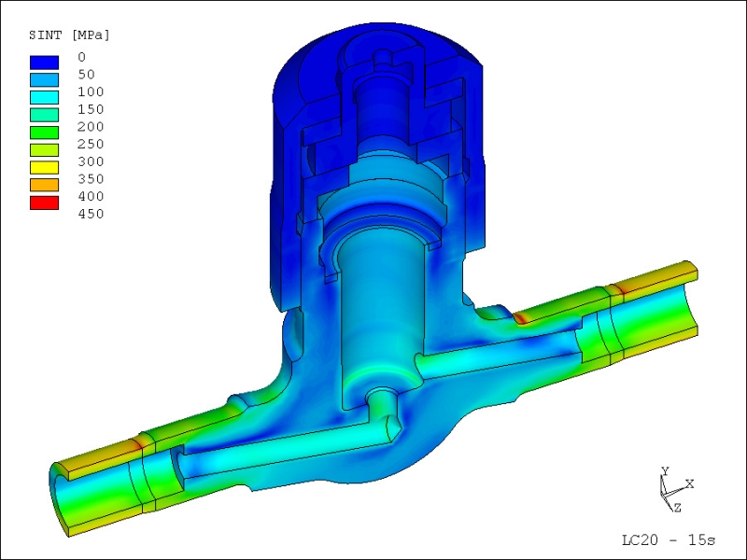747x560 pixels.
Task: Select the legend value "150"
Action: [x=91, y=109]
